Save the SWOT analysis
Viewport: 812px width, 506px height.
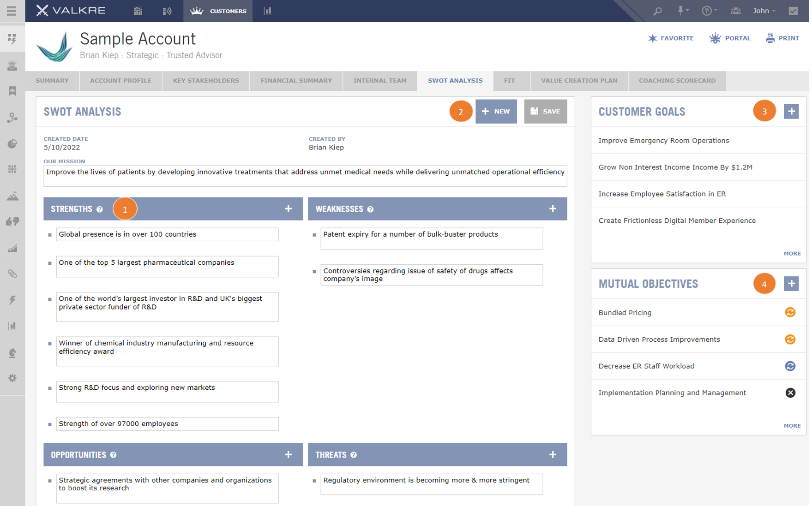click(x=545, y=112)
